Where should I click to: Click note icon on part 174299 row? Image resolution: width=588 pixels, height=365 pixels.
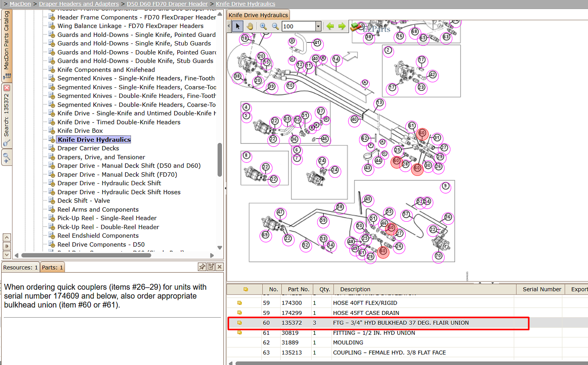tap(240, 313)
